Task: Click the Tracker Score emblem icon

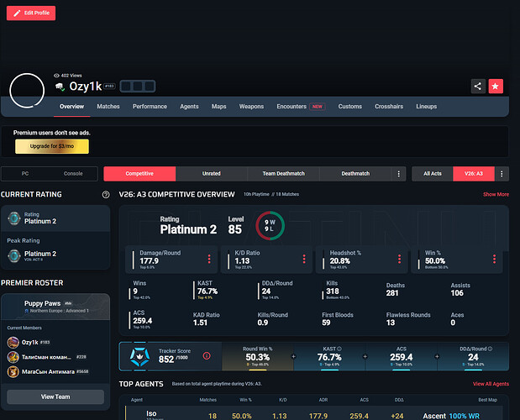Action: [139, 357]
